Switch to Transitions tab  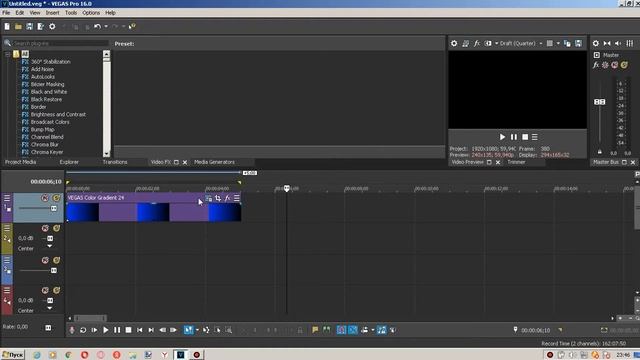(x=115, y=162)
